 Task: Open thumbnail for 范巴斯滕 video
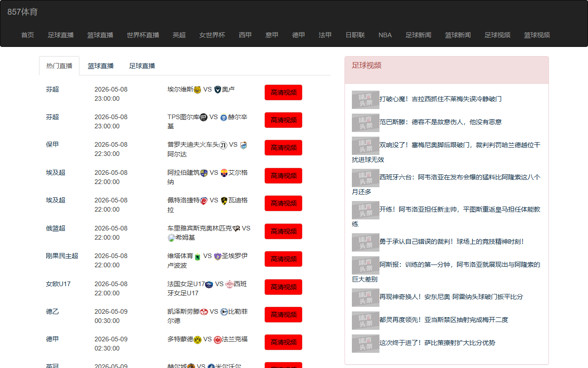click(x=366, y=123)
